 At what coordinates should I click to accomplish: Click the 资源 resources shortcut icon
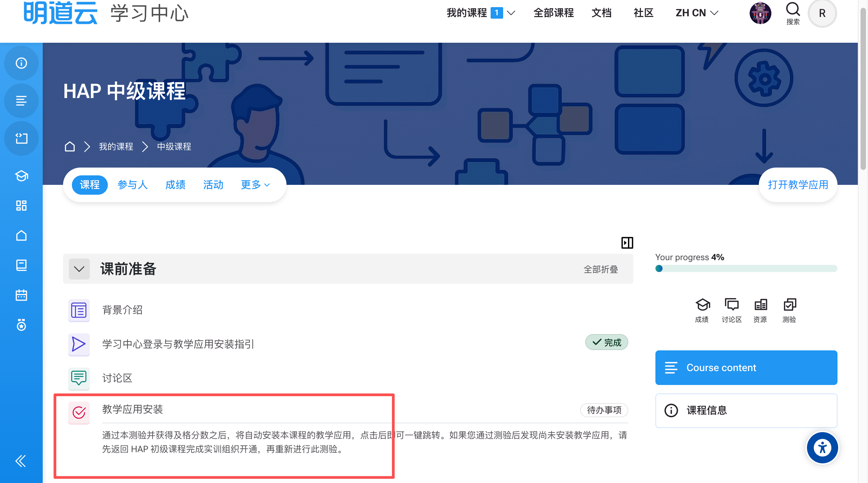(761, 305)
